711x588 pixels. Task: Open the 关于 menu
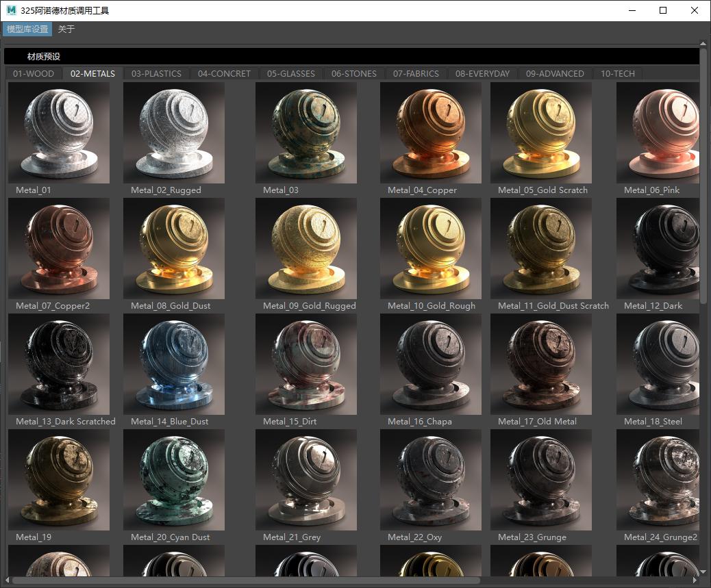(x=66, y=29)
